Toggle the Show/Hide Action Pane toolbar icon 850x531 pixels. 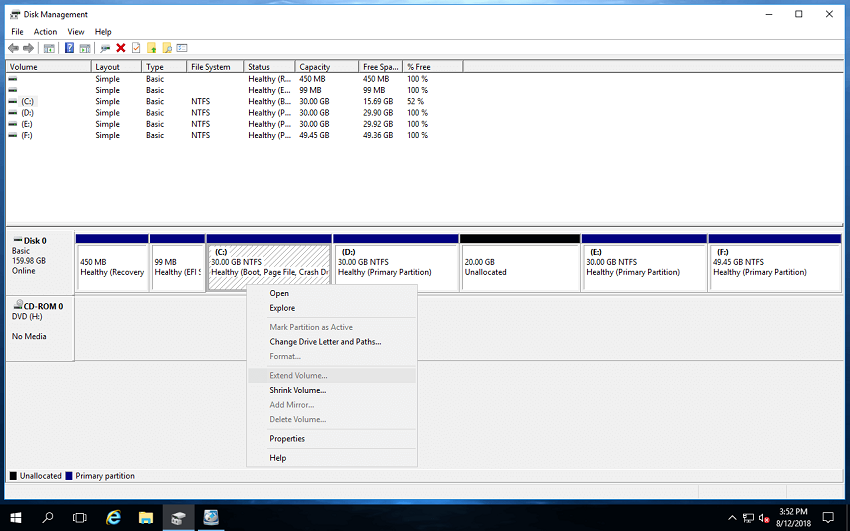click(x=85, y=48)
